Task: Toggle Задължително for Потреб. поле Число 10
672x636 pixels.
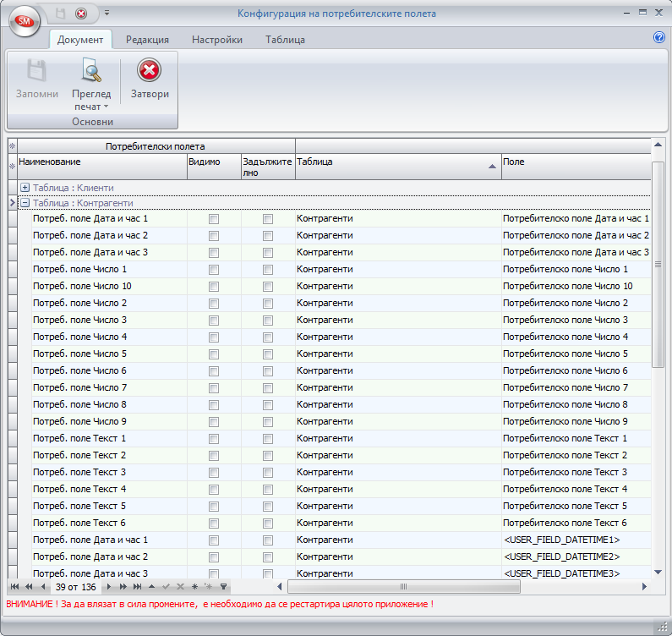Action: tap(268, 287)
